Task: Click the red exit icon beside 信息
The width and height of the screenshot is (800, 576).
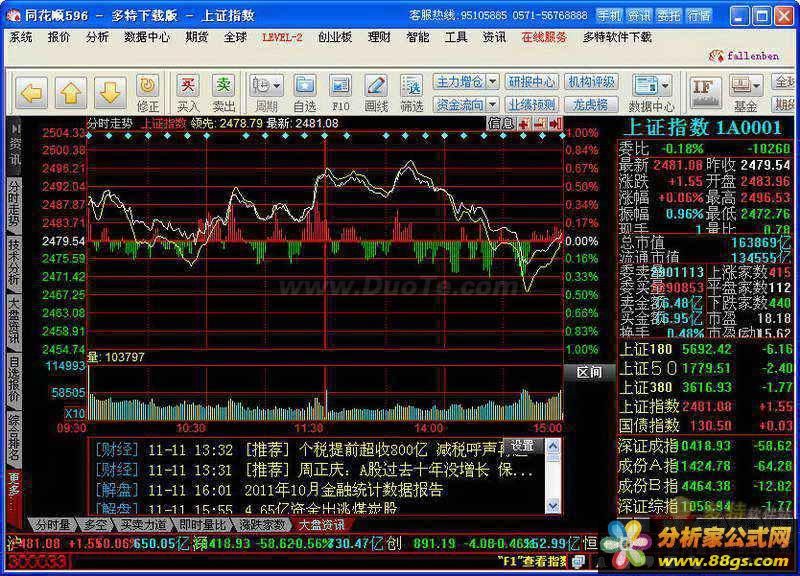Action: [x=556, y=123]
